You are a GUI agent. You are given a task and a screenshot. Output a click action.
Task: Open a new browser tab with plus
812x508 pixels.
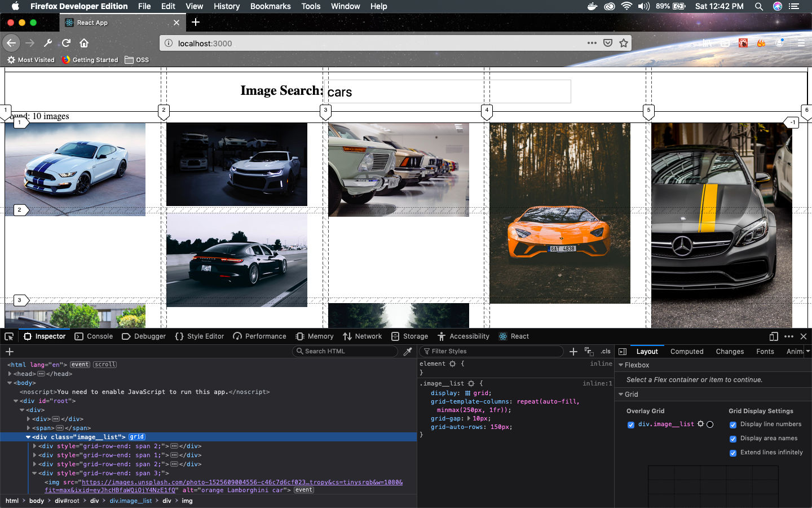196,22
